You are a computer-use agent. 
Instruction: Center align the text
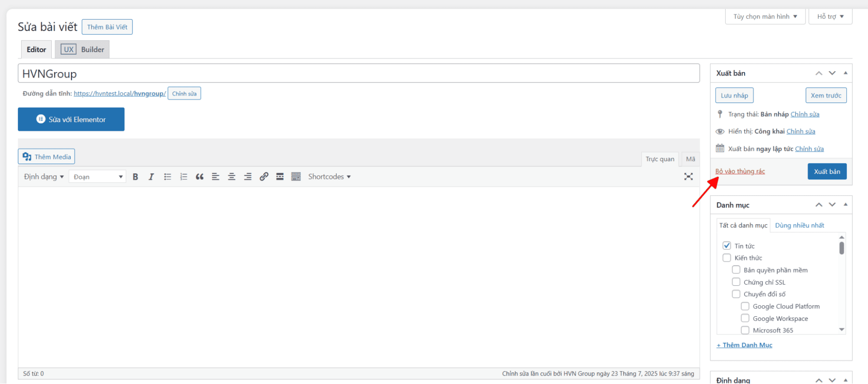click(x=231, y=177)
